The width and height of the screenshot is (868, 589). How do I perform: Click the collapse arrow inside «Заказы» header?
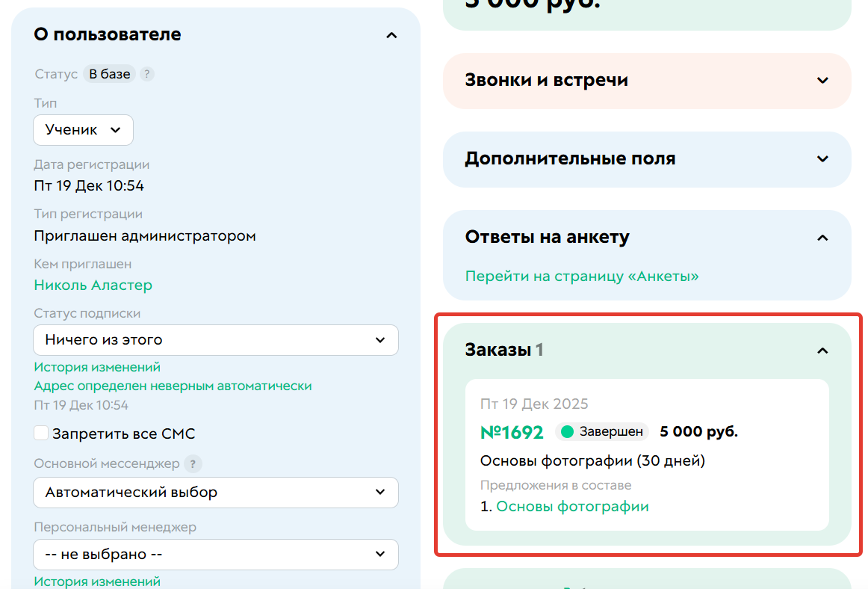pos(822,350)
